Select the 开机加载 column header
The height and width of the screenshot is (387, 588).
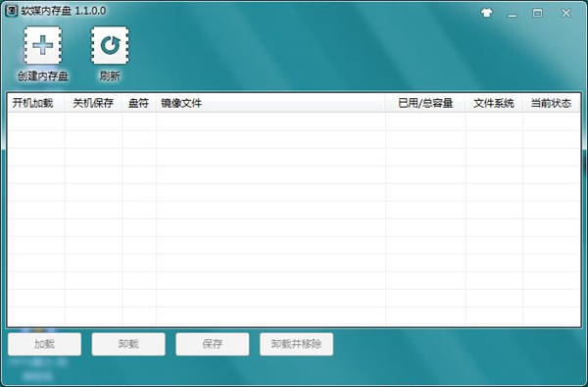coord(36,103)
